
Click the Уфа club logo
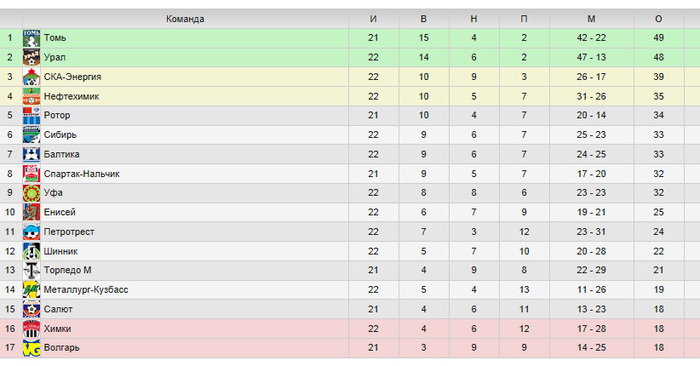point(31,193)
